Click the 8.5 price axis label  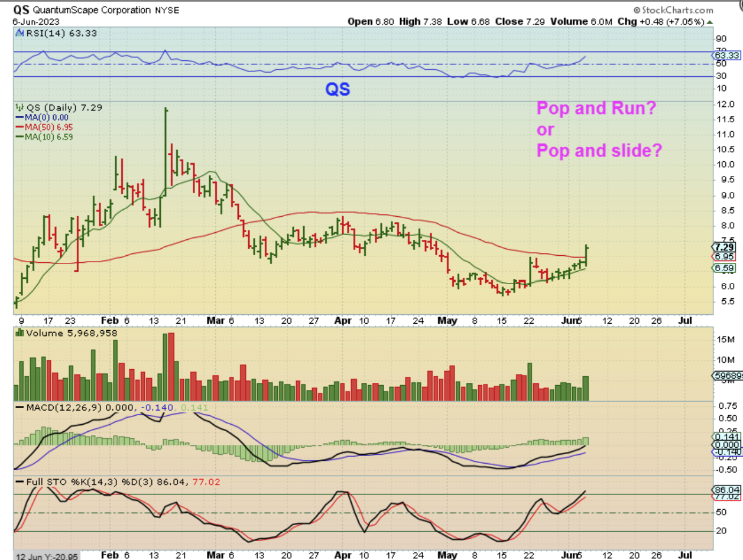click(728, 210)
